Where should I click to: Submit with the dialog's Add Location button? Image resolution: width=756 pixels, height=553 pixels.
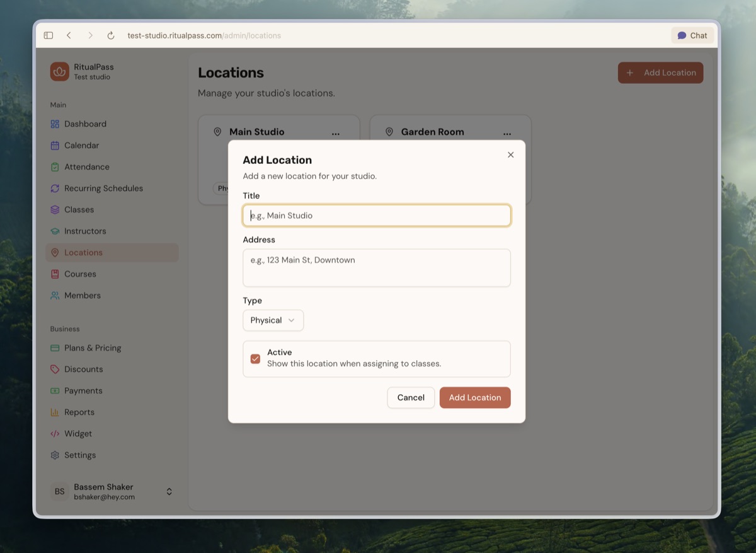[x=475, y=398]
